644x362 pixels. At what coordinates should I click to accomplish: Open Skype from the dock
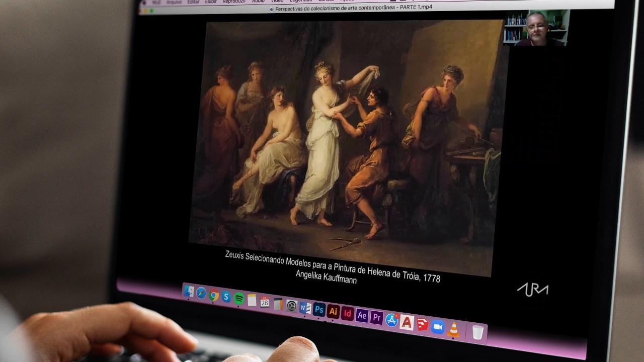[226, 297]
